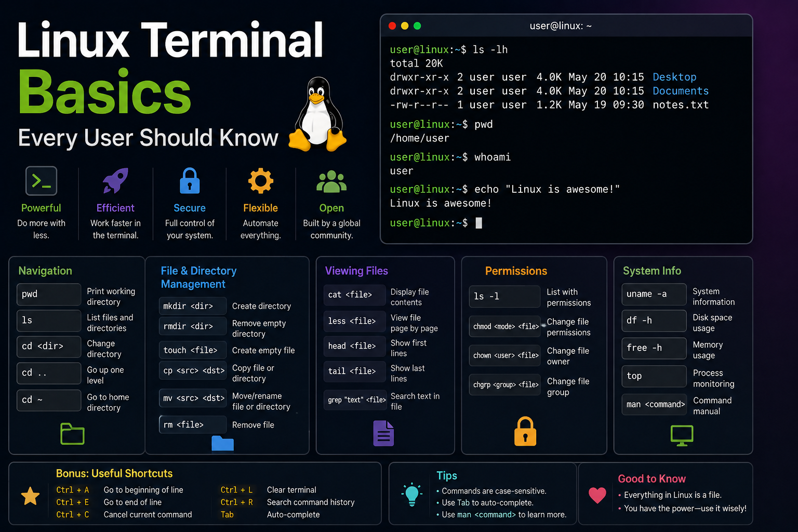The image size is (798, 532).
Task: Click the 'Navigation' panel heading
Action: point(45,271)
